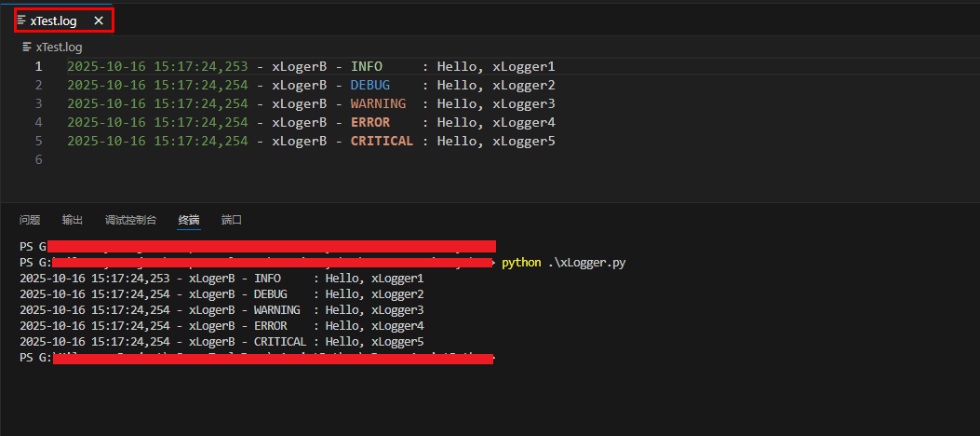This screenshot has width=980, height=436.
Task: Click terminal output "Hello, xLogger4"
Action: (374, 326)
